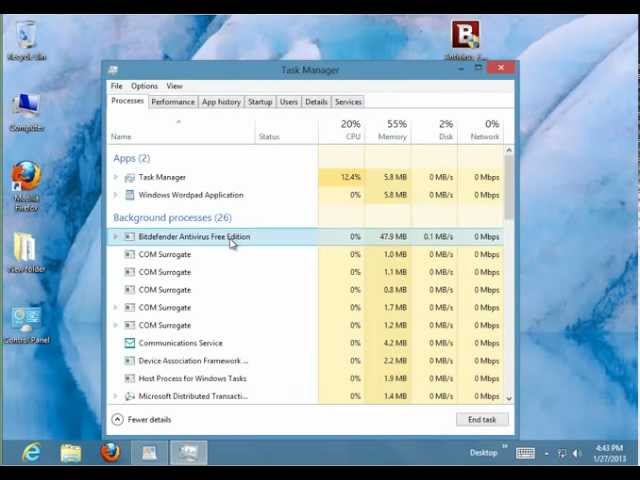Switch to the Performance tab
This screenshot has width=640, height=480.
point(173,102)
